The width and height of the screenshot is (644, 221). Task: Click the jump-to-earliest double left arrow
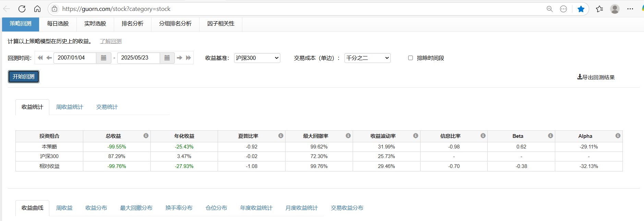coord(40,58)
